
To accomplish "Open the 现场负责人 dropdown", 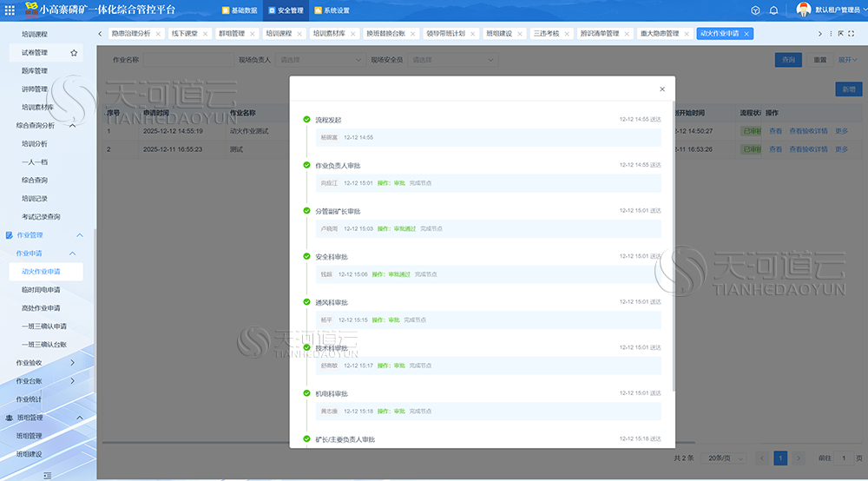I will click(320, 60).
